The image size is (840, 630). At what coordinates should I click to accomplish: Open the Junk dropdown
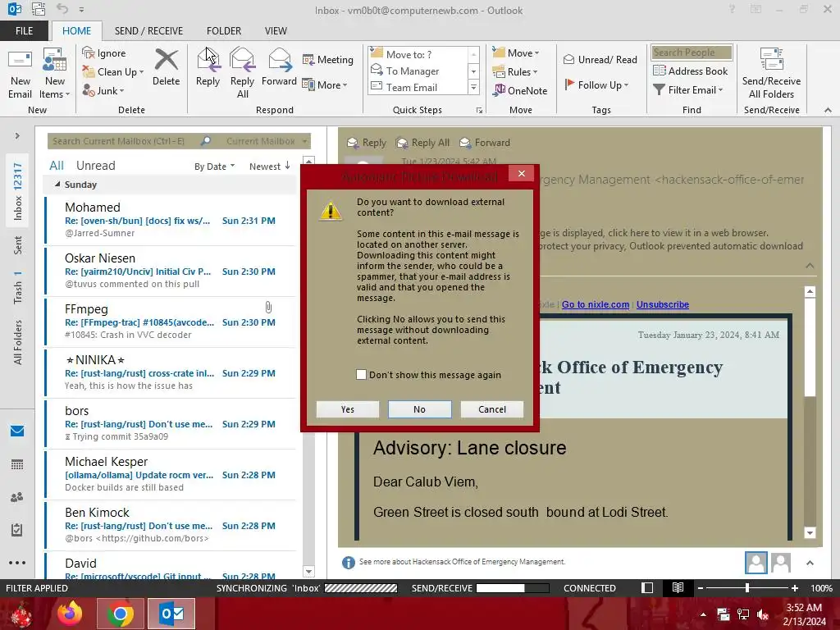click(103, 90)
